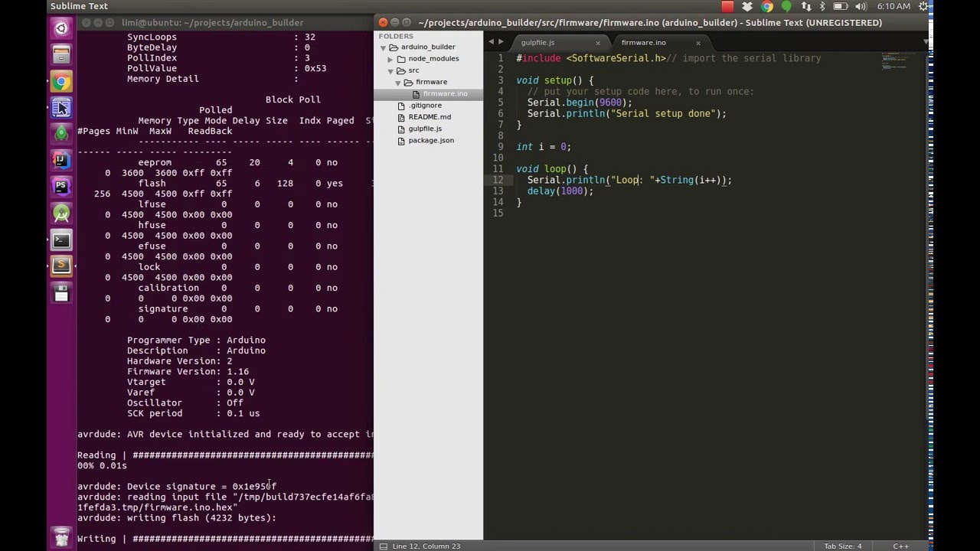
Task: Collapse the arduino_builder folder
Action: click(384, 47)
